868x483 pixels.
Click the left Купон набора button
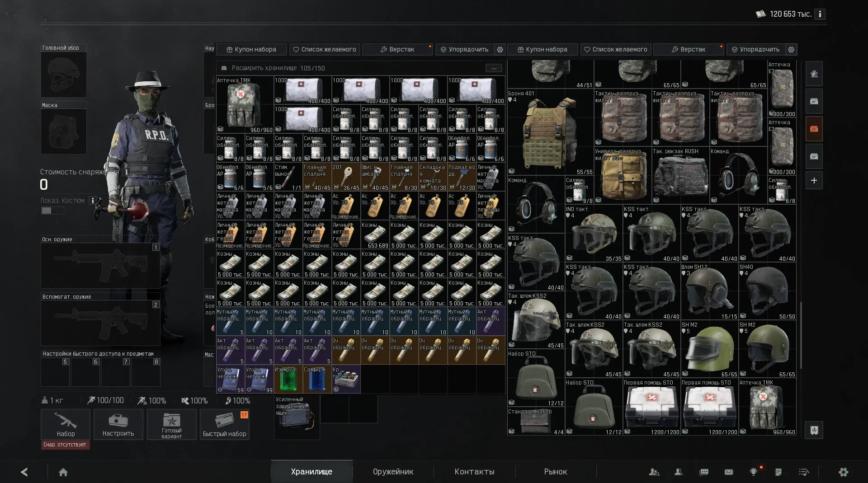pyautogui.click(x=251, y=49)
